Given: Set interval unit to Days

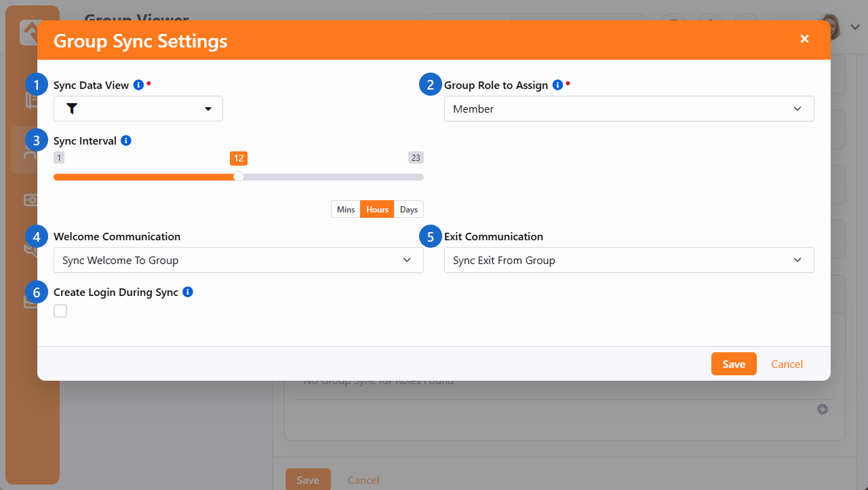Looking at the screenshot, I should pos(408,209).
